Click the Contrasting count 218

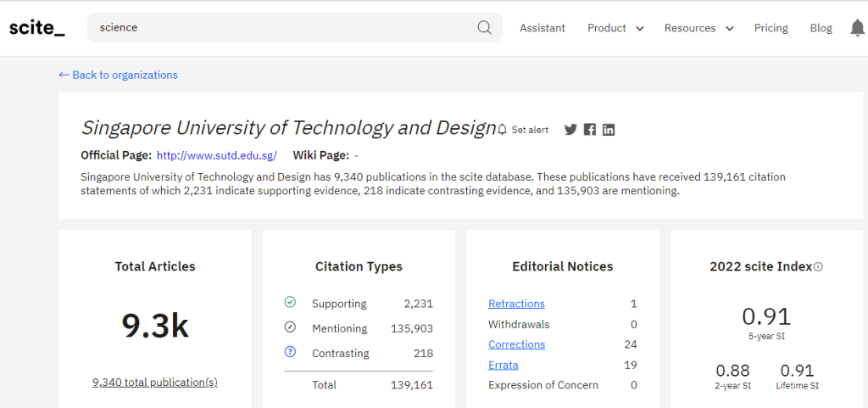(x=424, y=353)
